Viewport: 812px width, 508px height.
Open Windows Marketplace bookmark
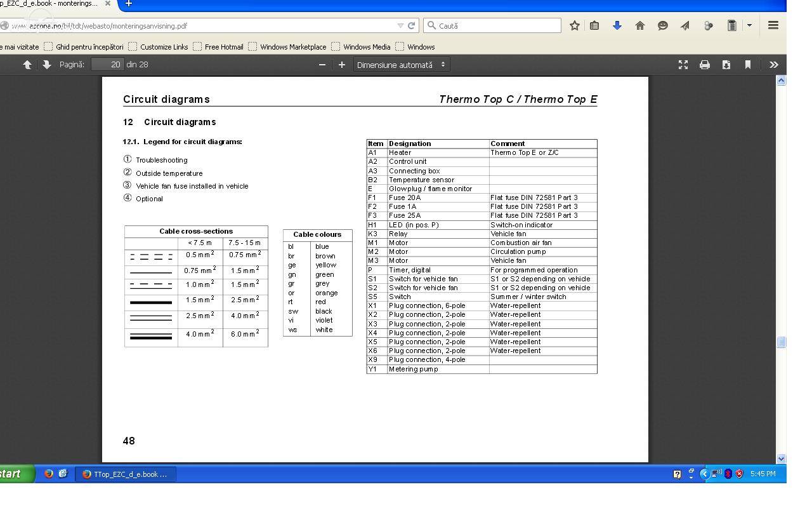pos(287,46)
